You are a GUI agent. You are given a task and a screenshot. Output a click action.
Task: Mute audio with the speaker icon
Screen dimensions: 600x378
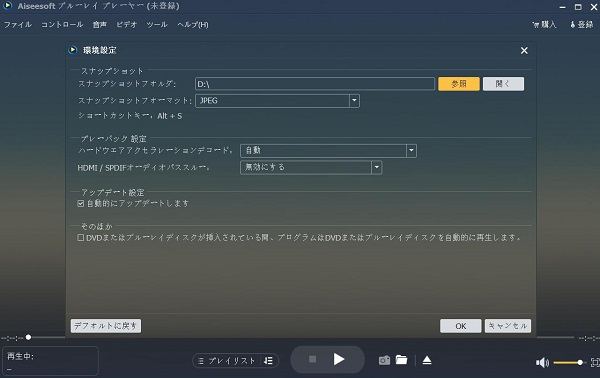542,362
